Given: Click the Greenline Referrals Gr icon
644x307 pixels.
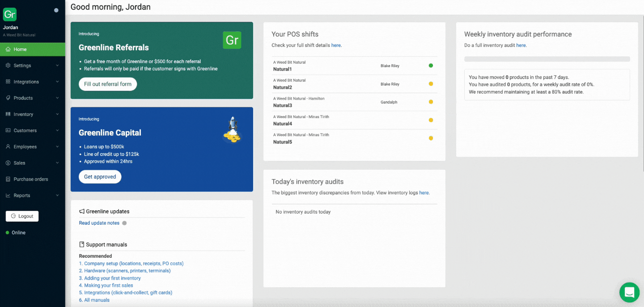Looking at the screenshot, I should point(232,40).
